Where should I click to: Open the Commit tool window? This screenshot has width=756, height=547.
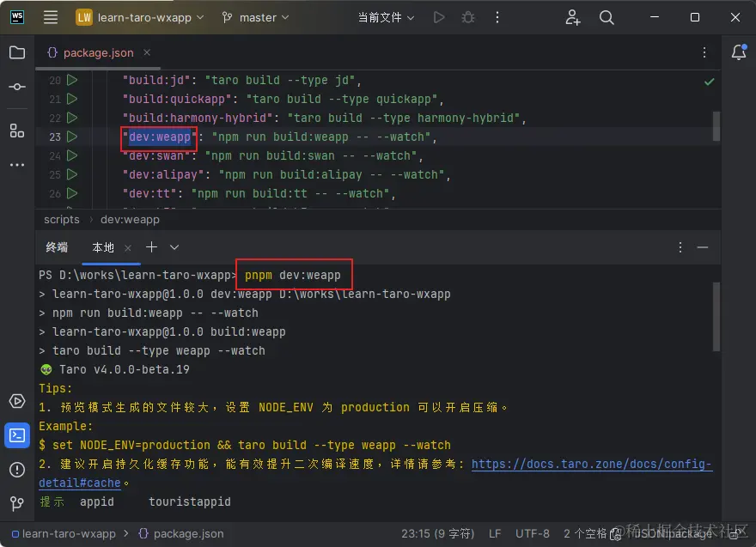click(x=17, y=87)
